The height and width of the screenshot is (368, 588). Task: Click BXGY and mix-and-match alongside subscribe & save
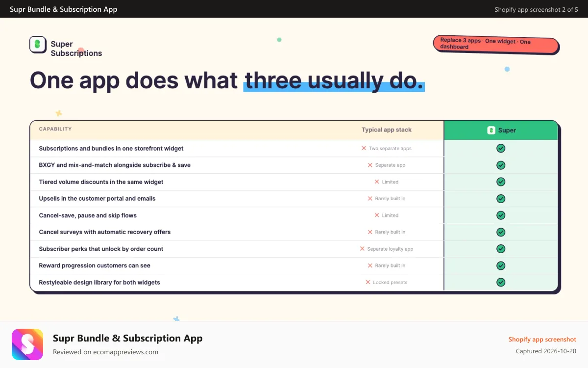click(x=115, y=165)
